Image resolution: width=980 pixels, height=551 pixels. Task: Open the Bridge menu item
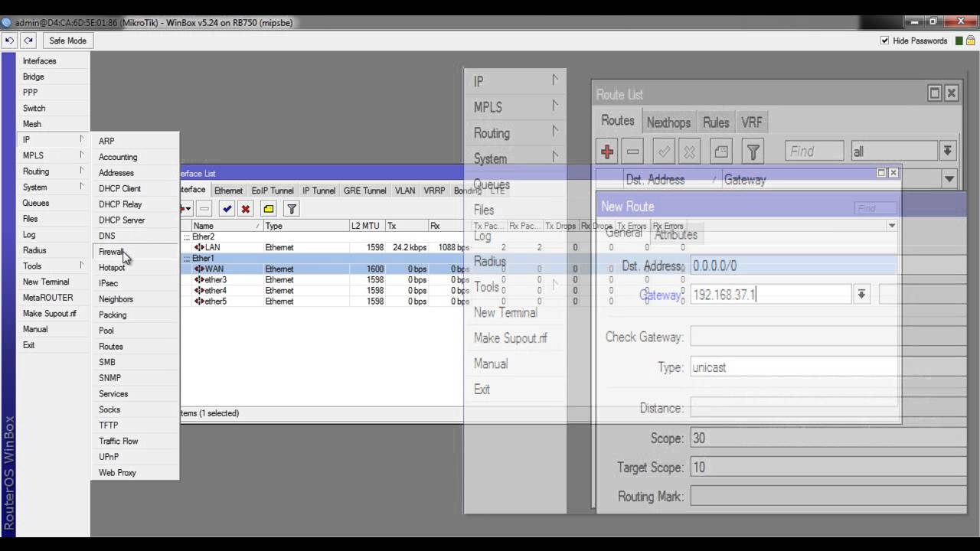point(34,77)
